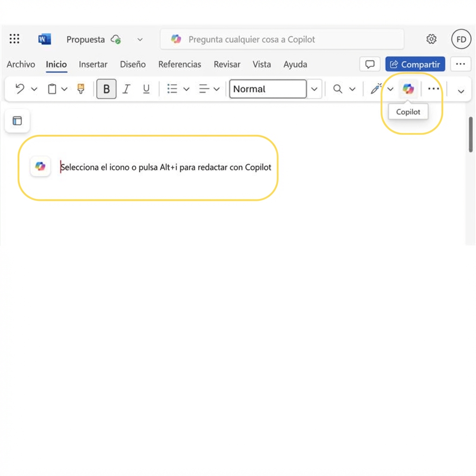Open the navigation pane icon on the left

tap(17, 120)
